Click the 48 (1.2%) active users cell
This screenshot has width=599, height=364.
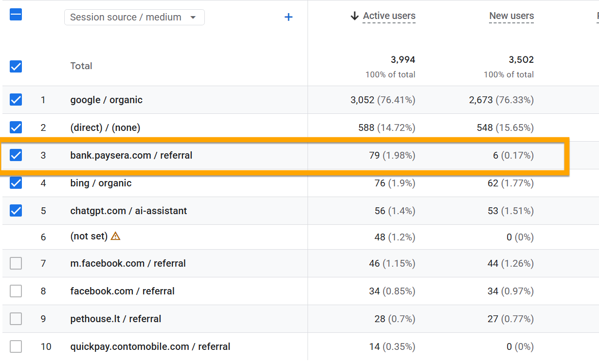point(395,237)
